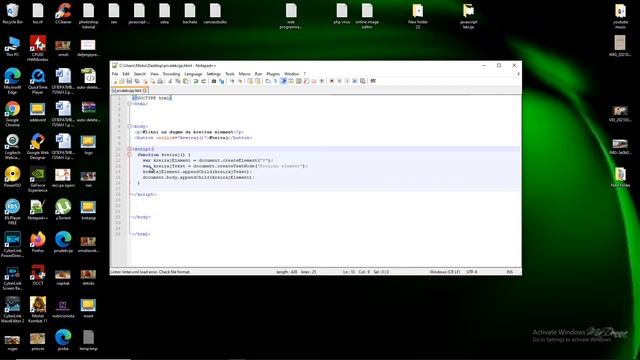
Task: Open the Edit menu
Action: tap(126, 74)
